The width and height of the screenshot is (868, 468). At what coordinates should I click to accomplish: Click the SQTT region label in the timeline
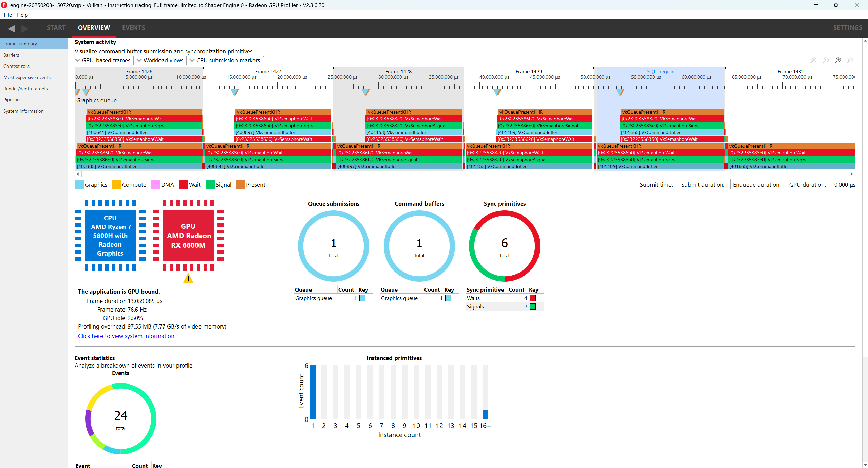[x=660, y=71]
